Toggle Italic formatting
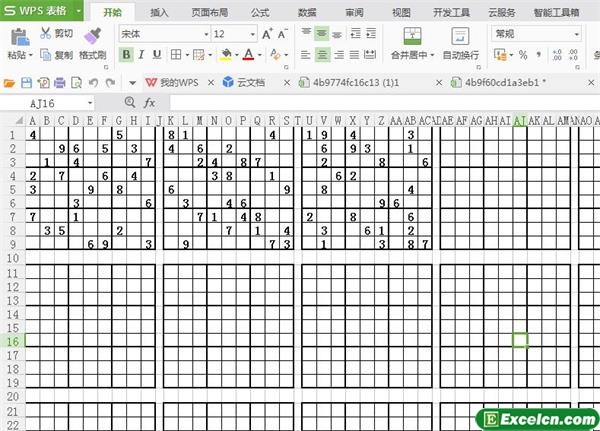 click(x=141, y=55)
